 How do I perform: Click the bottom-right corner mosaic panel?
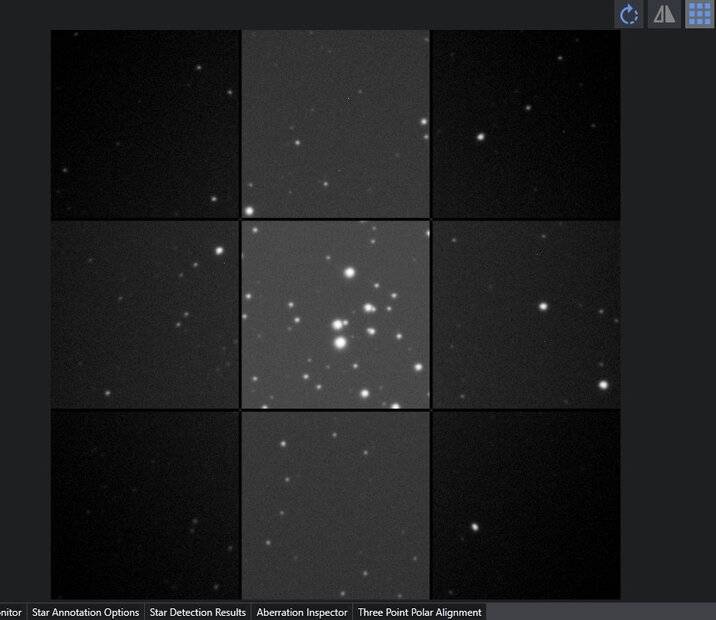[526, 505]
